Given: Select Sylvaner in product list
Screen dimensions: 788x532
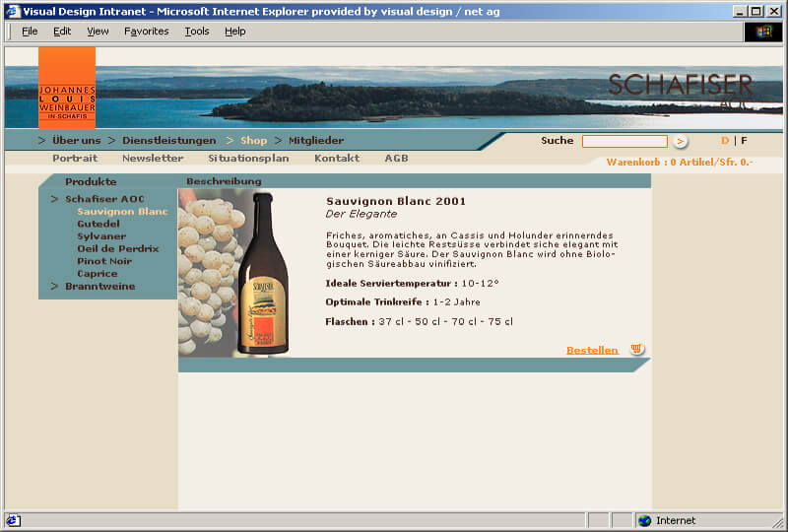Looking at the screenshot, I should (x=101, y=236).
